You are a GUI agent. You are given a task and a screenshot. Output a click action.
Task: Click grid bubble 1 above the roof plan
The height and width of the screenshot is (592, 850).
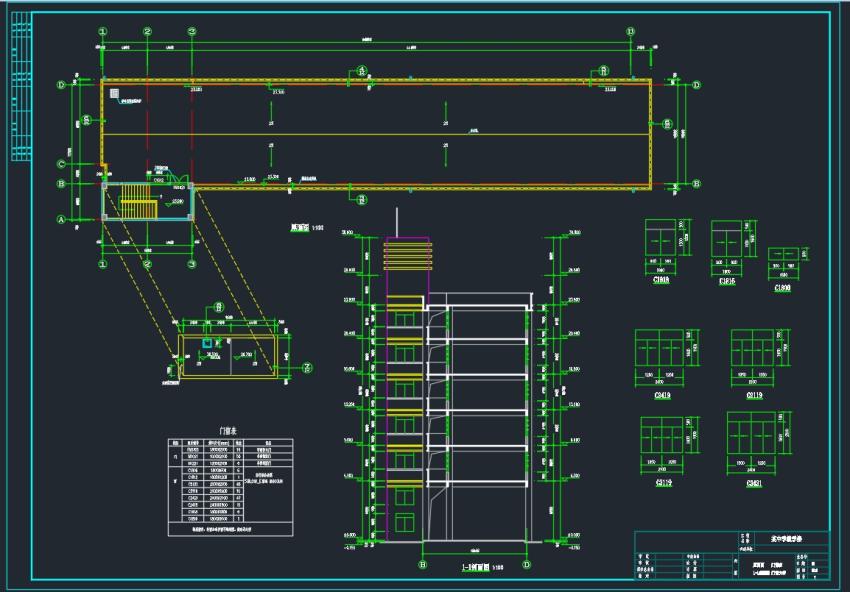click(x=103, y=32)
